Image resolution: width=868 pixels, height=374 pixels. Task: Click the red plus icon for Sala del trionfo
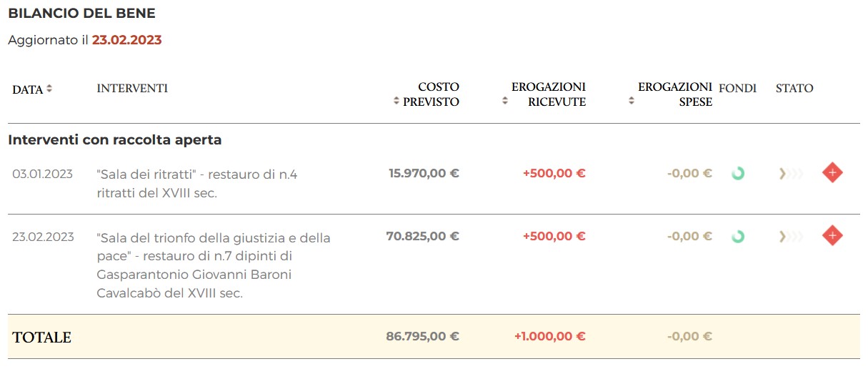coord(832,235)
